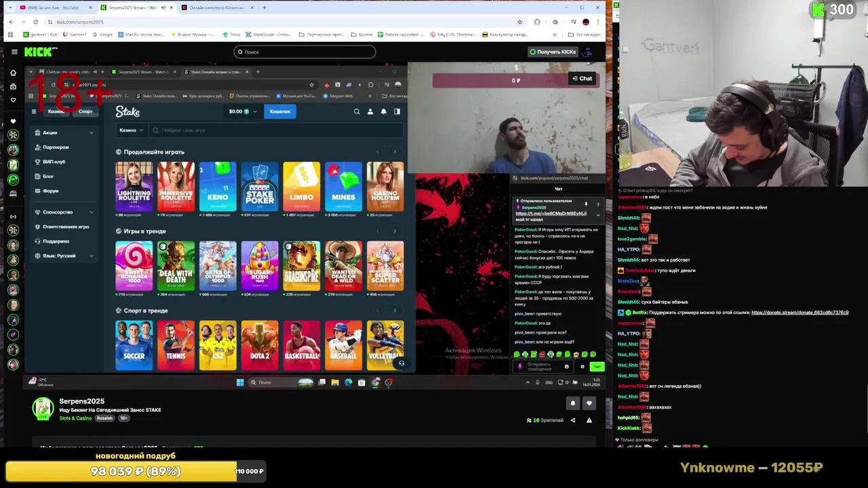The image size is (868, 488).
Task: Click the Russian language tag
Action: pos(104,418)
